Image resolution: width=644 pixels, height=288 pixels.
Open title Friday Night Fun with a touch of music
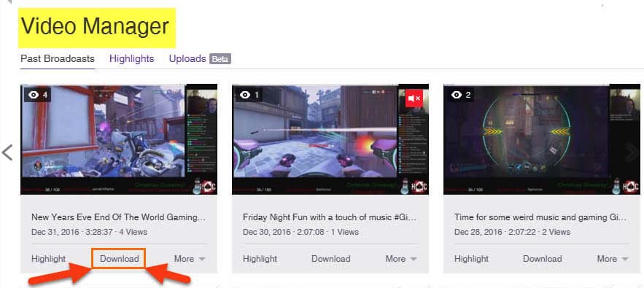point(330,217)
